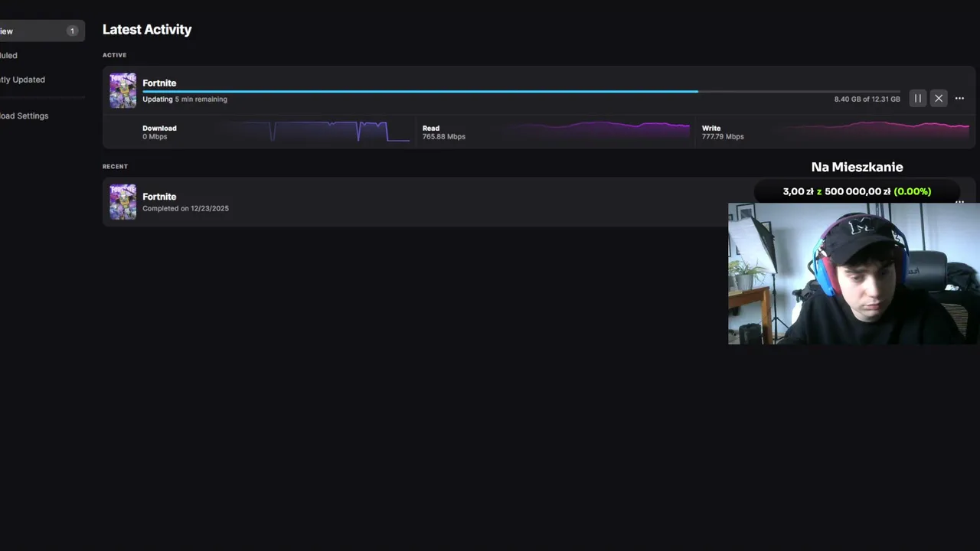The image size is (980, 551).
Task: Click the active Fortnite game thumbnail
Action: pos(122,90)
